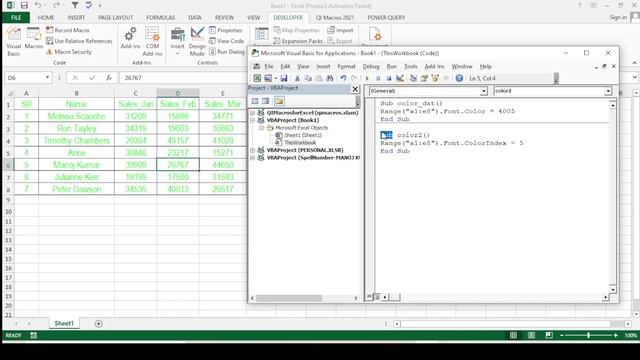Toggle VBA Design Mode icon

pos(400,78)
